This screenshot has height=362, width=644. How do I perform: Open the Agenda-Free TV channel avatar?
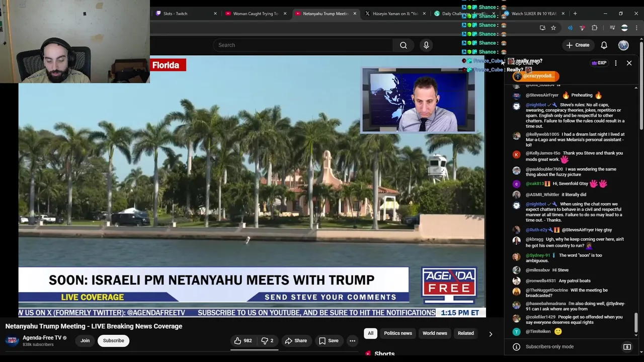tap(12, 341)
